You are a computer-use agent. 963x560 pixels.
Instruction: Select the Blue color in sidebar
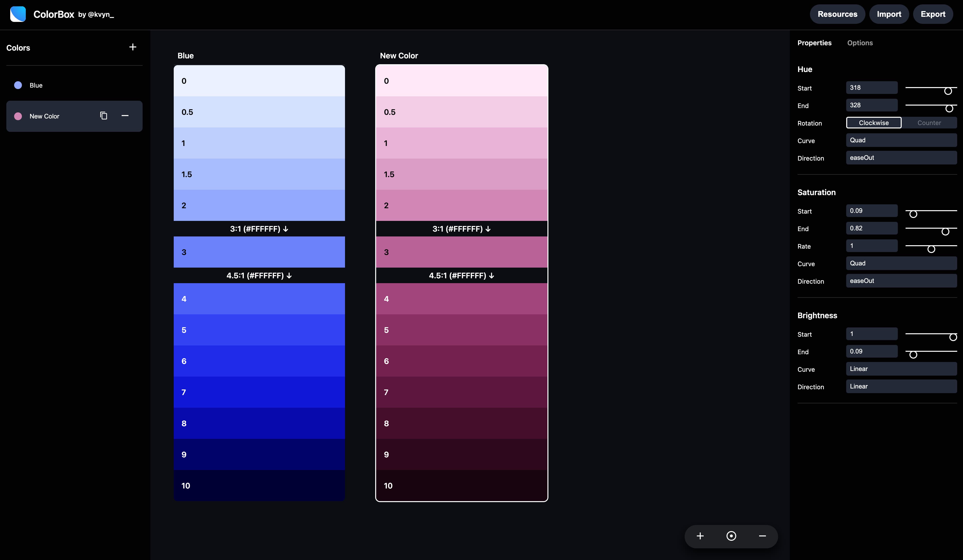[36, 85]
